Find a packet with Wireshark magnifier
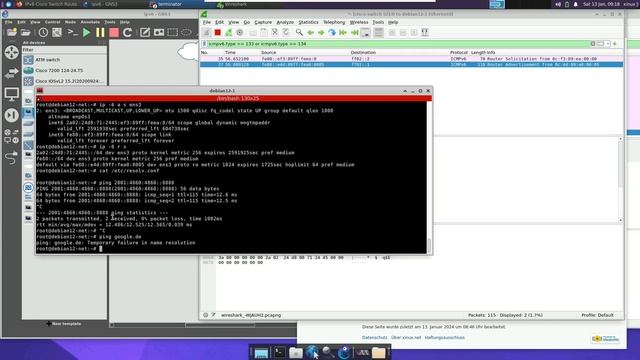This screenshot has height=360, width=640. (x=299, y=32)
